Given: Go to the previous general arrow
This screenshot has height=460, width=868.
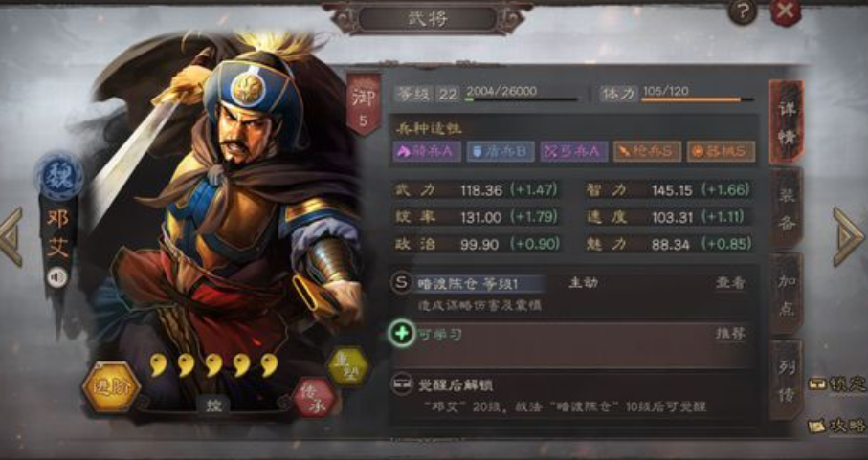Looking at the screenshot, I should 11,236.
